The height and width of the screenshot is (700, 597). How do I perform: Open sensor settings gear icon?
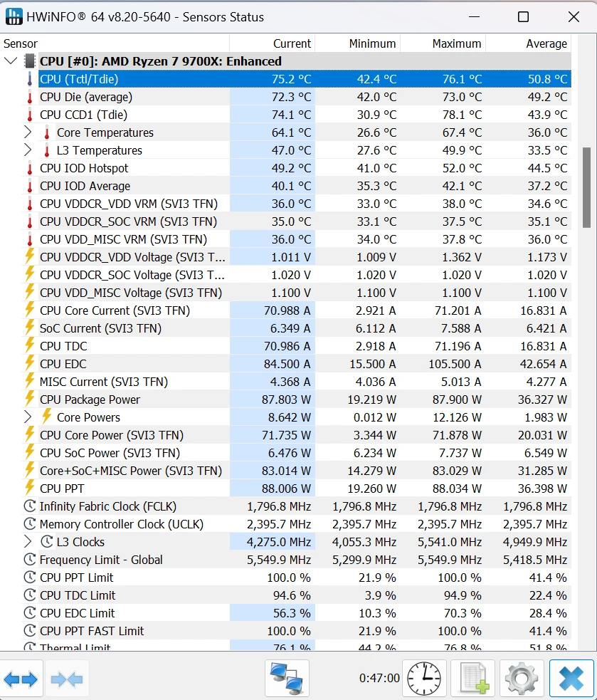(522, 679)
